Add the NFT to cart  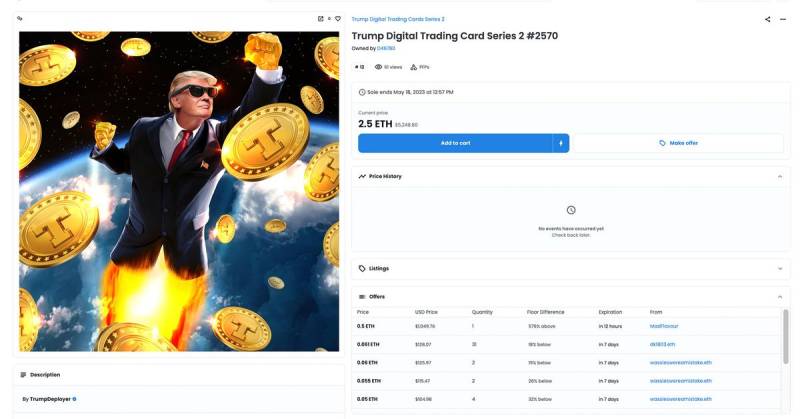coord(455,143)
